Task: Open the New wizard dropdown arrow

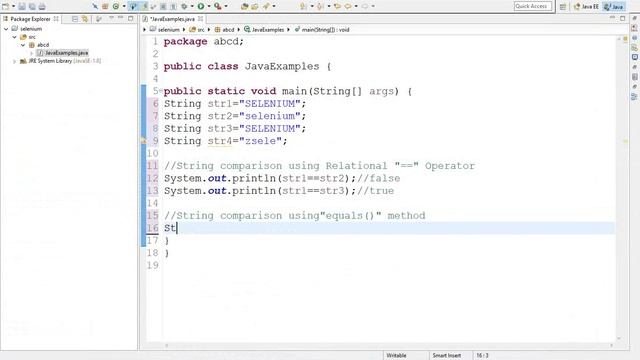Action: pos(13,7)
